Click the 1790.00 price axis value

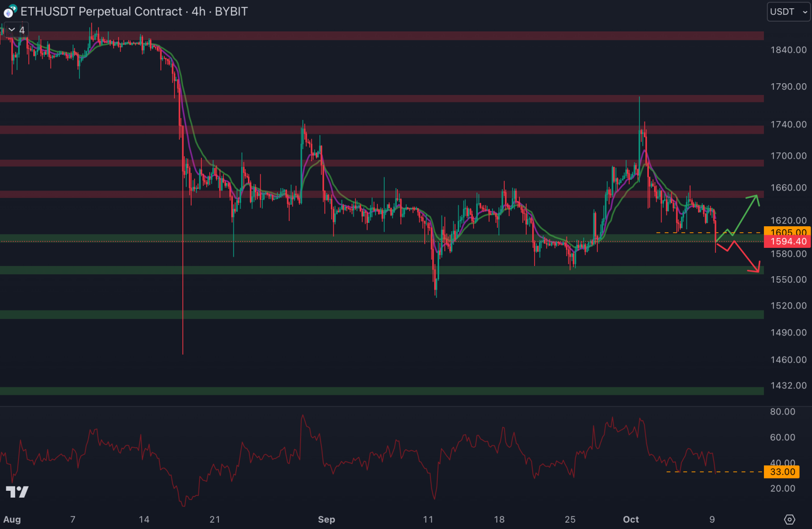(788, 87)
